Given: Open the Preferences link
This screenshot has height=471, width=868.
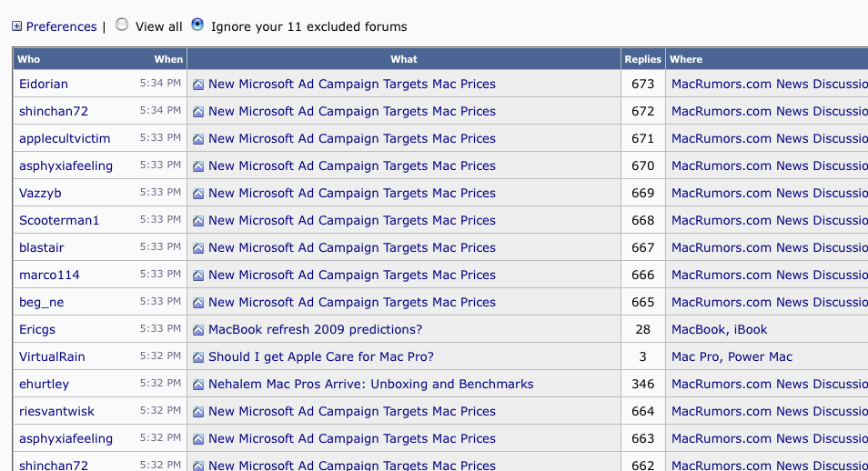Looking at the screenshot, I should click(62, 26).
